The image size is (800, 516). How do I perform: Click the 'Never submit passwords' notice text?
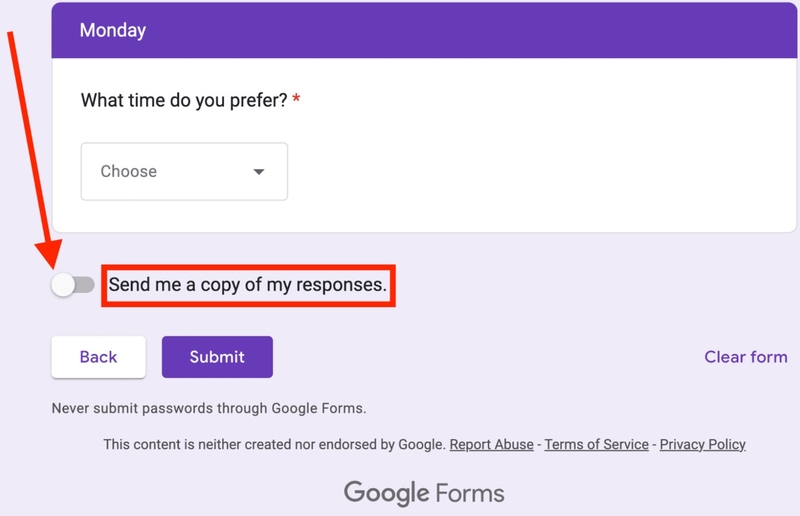pyautogui.click(x=209, y=408)
